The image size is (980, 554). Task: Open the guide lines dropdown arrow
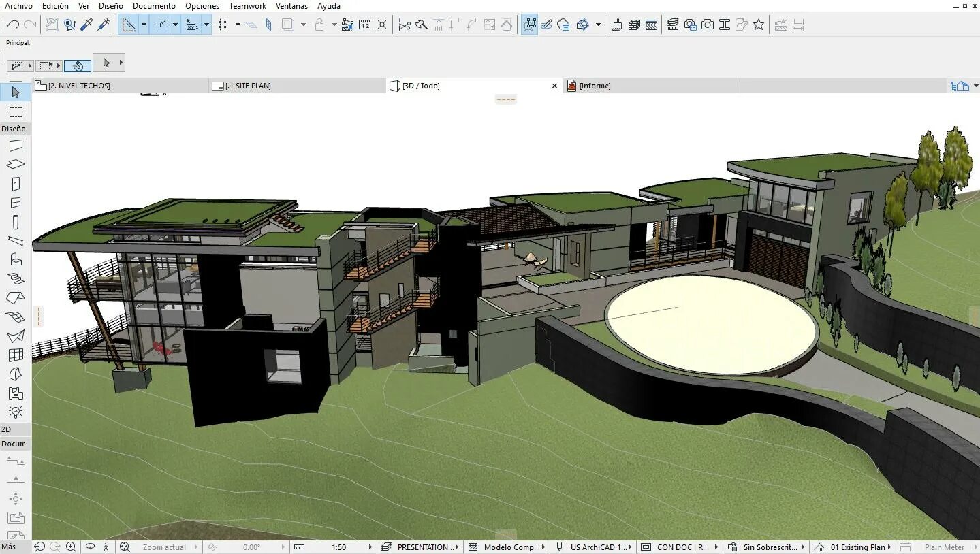[144, 25]
